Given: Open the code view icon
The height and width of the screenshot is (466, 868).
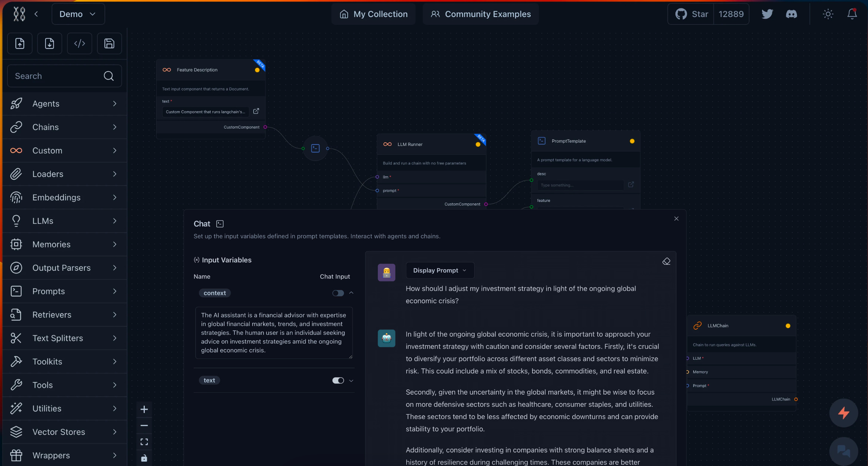Looking at the screenshot, I should [x=80, y=44].
